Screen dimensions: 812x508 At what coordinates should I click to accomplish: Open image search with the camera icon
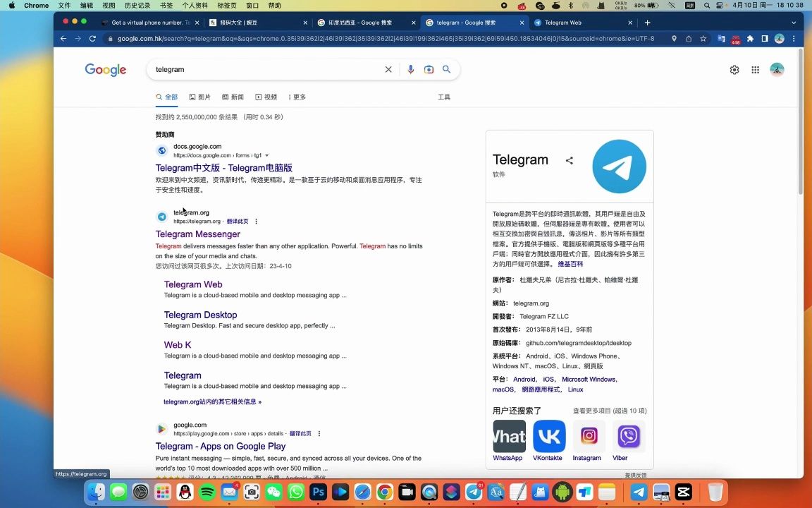click(x=429, y=69)
